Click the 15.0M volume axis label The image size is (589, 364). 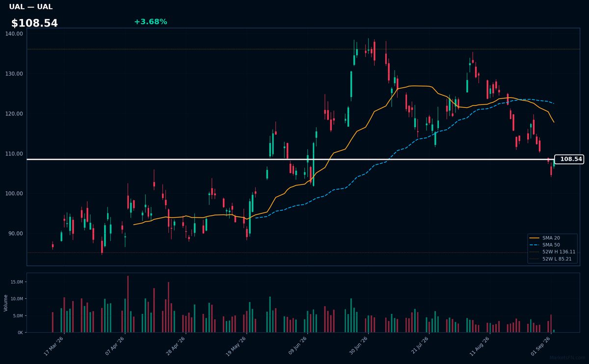click(x=16, y=282)
